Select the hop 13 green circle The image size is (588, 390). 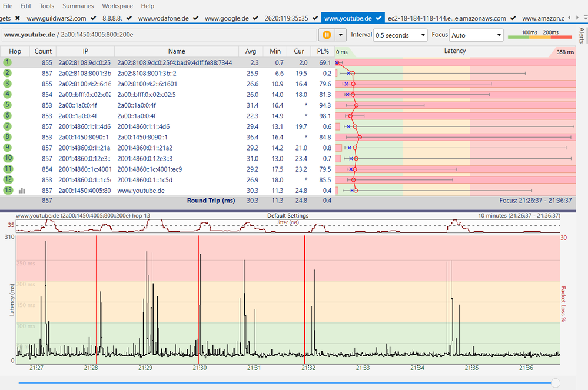pyautogui.click(x=7, y=191)
